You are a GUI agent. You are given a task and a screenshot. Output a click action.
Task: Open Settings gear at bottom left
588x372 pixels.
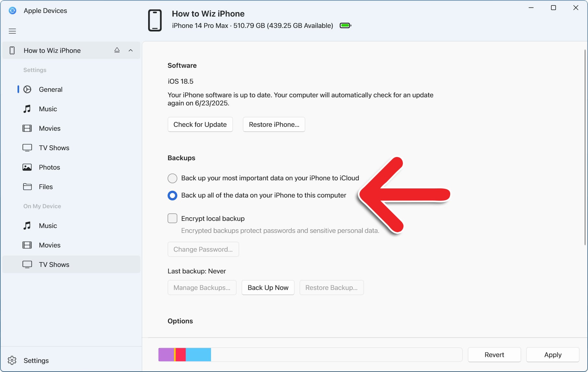coord(12,360)
